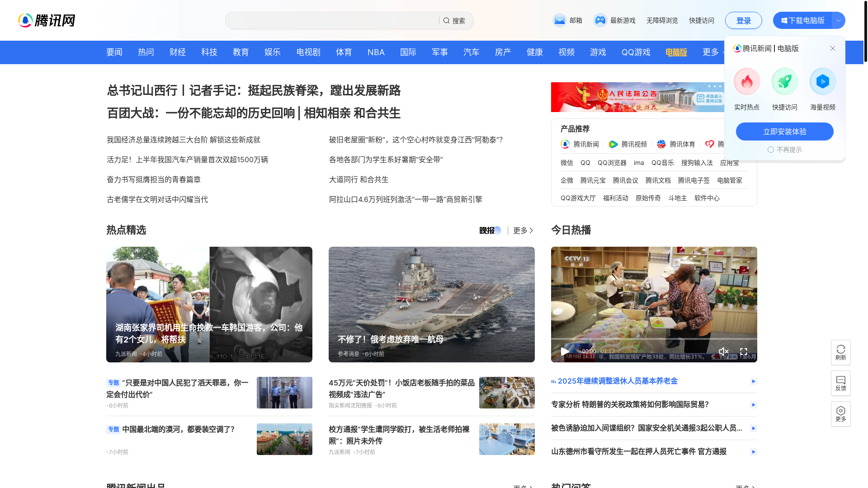Open 更多 in 热点精选 section
Image resolution: width=868 pixels, height=488 pixels.
(x=524, y=230)
